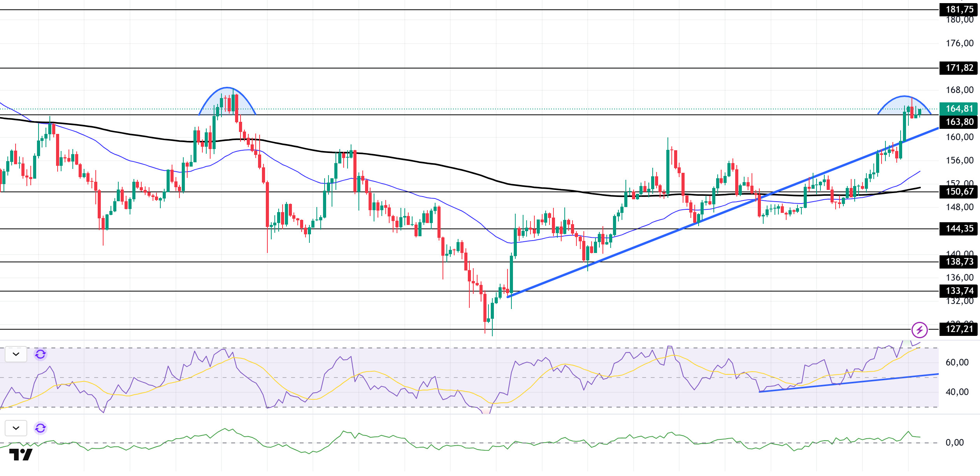The image size is (980, 476).
Task: Click the 163,80 price level label
Action: tap(959, 122)
